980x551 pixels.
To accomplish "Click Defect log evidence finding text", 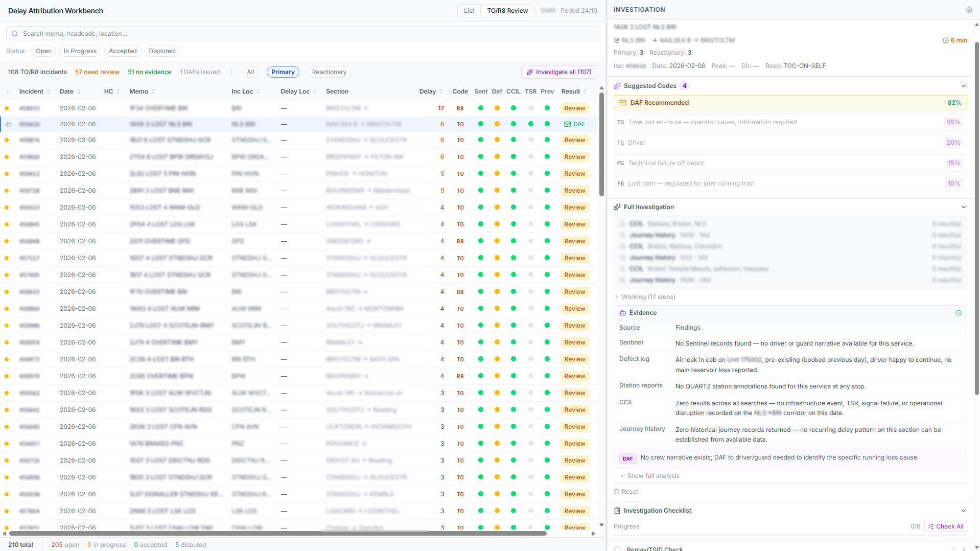I will click(813, 365).
